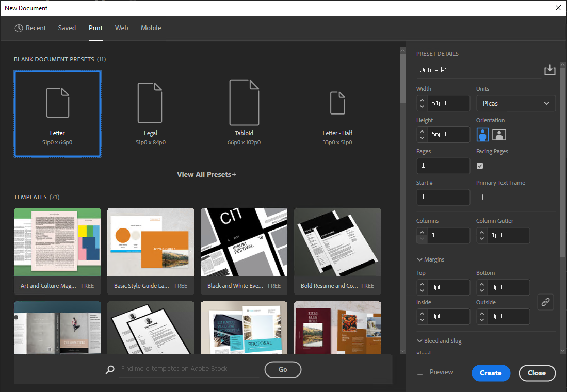
Task: Enable the Primary Text Frame checkbox
Action: [x=480, y=197]
